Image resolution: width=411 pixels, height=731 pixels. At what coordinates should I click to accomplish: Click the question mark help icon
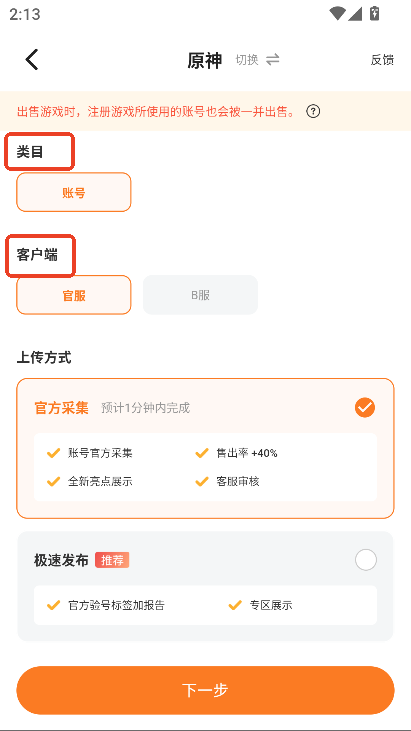pyautogui.click(x=313, y=111)
